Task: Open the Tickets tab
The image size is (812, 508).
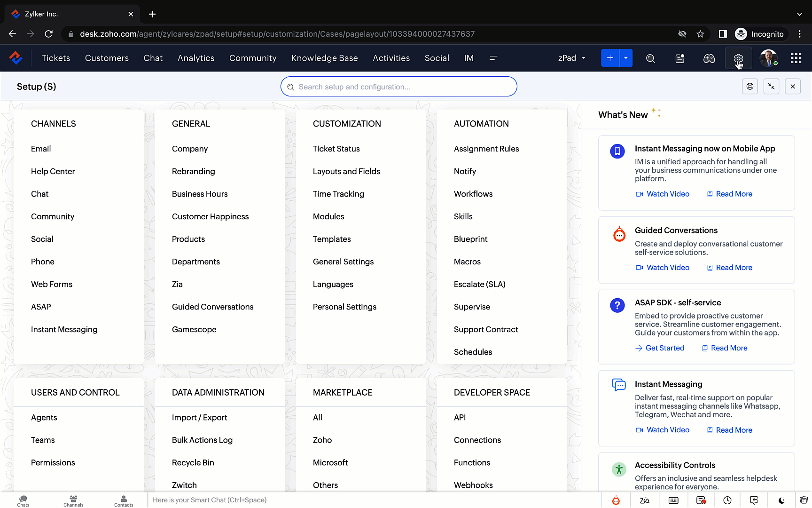Action: click(x=56, y=58)
